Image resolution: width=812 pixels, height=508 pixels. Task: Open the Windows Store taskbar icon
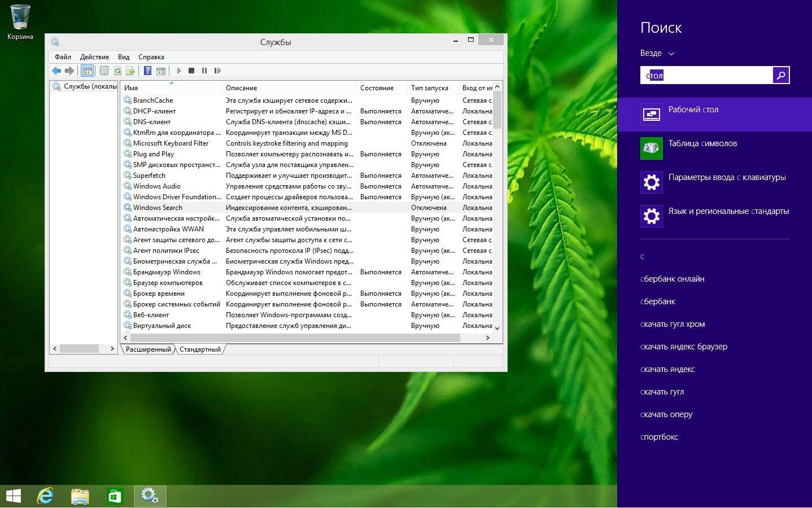click(x=115, y=496)
